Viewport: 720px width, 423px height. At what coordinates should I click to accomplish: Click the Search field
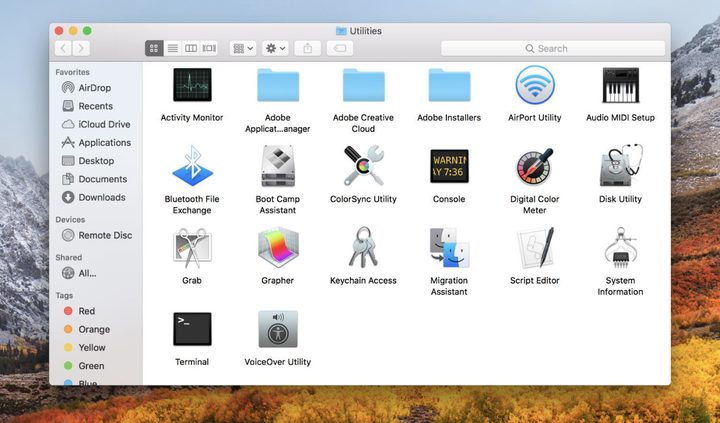point(553,48)
